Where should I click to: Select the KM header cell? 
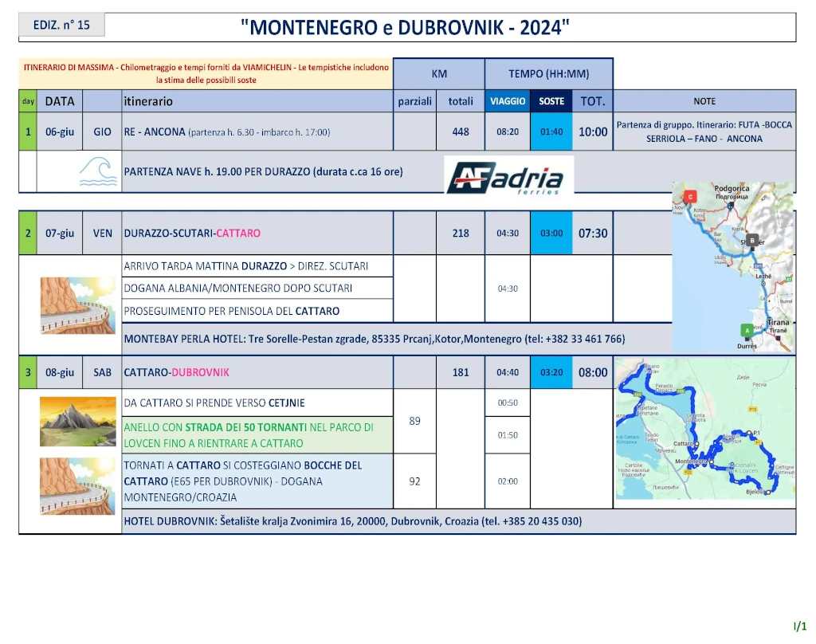coord(439,74)
